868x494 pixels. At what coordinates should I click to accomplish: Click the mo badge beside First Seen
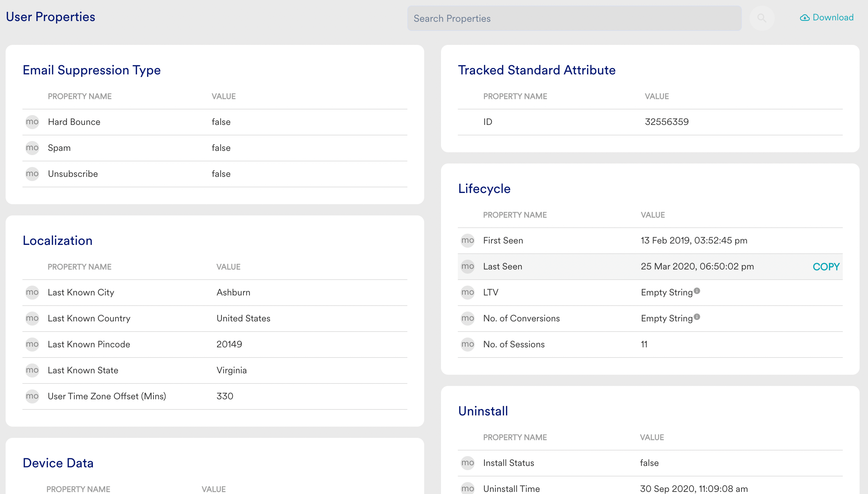[x=468, y=240]
